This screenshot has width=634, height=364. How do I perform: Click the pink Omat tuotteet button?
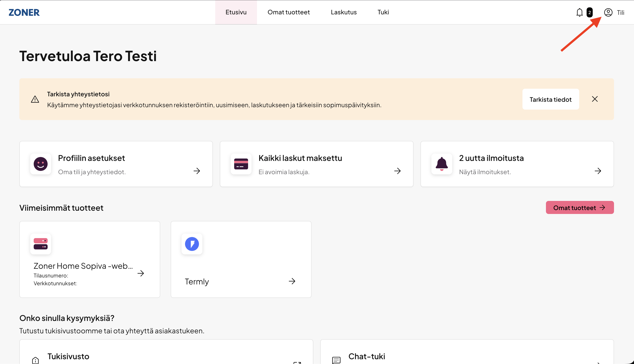(580, 207)
